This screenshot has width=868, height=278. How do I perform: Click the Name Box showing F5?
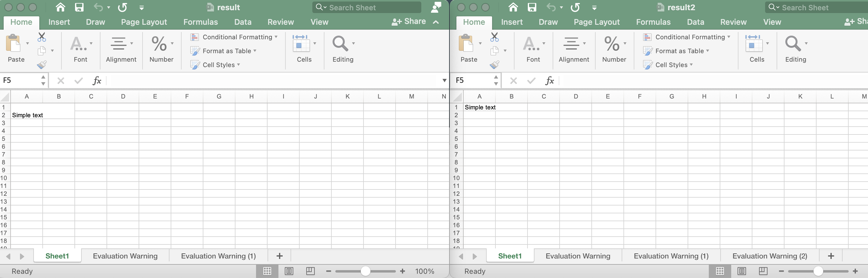(20, 80)
